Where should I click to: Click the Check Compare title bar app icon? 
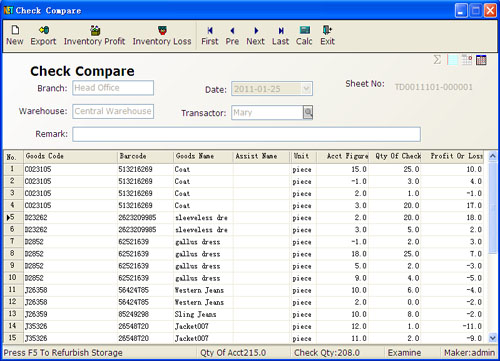pos(8,10)
